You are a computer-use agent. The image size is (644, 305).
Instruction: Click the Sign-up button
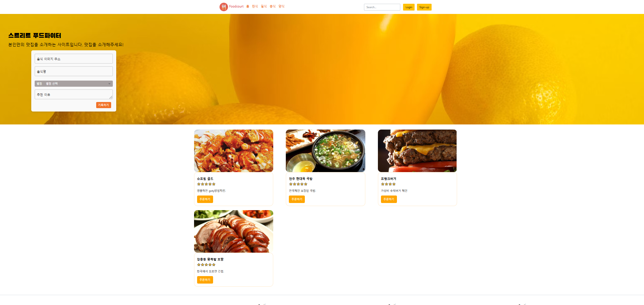[424, 7]
